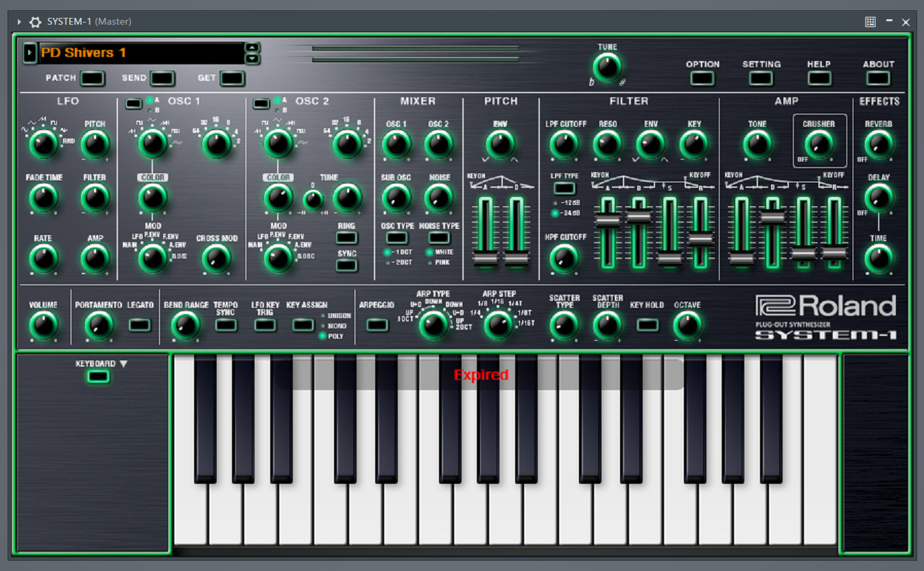Click the OCTAVE knob
Viewport: 924px width, 571px height.
click(x=688, y=326)
